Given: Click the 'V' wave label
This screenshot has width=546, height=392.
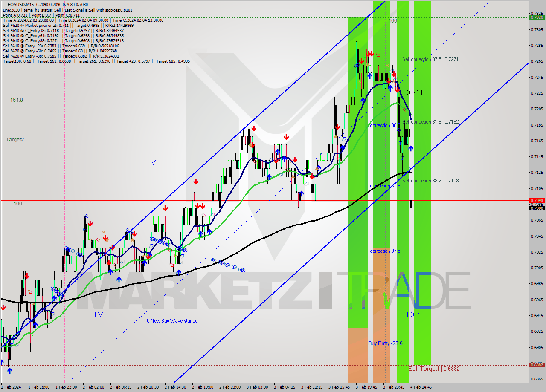Looking at the screenshot, I should pyautogui.click(x=153, y=162).
